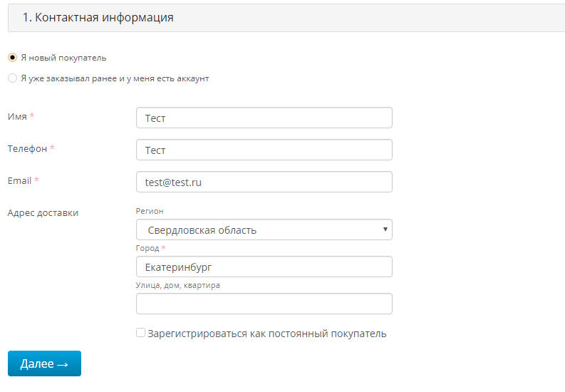Tick the permanent customer registration checkbox
The image size is (565, 392).
tap(141, 333)
